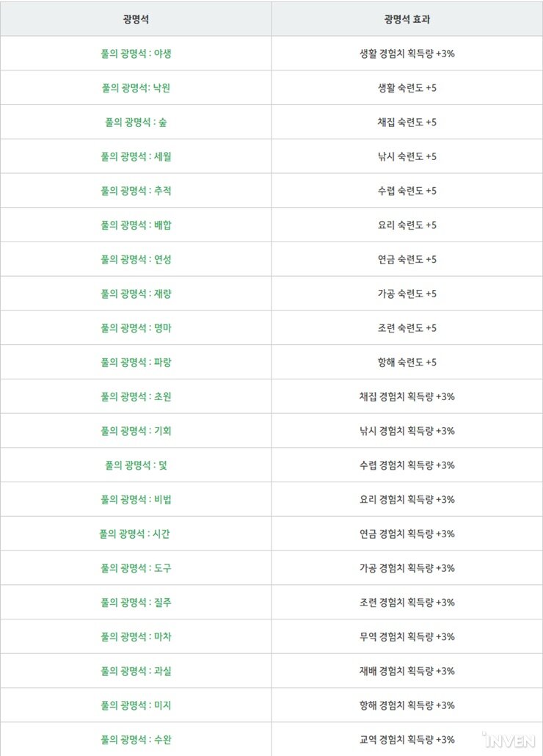Click the 광명석 효과 column header
The image size is (543, 756).
pos(407,19)
